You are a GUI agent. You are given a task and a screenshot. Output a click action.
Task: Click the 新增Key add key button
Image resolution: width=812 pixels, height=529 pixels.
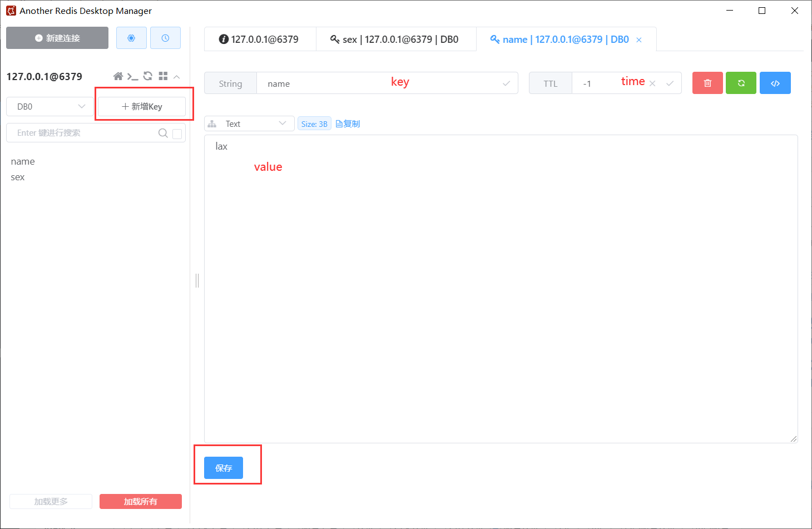coord(142,106)
